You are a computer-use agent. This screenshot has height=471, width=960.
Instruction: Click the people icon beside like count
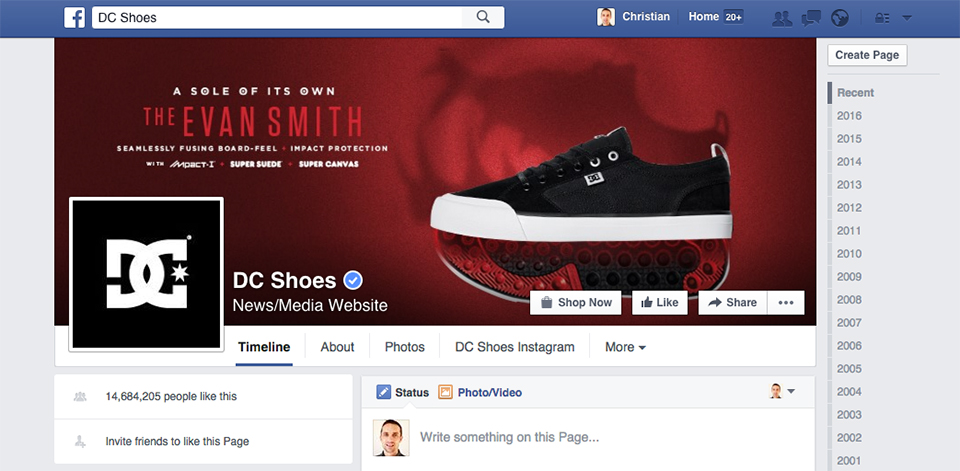(80, 396)
